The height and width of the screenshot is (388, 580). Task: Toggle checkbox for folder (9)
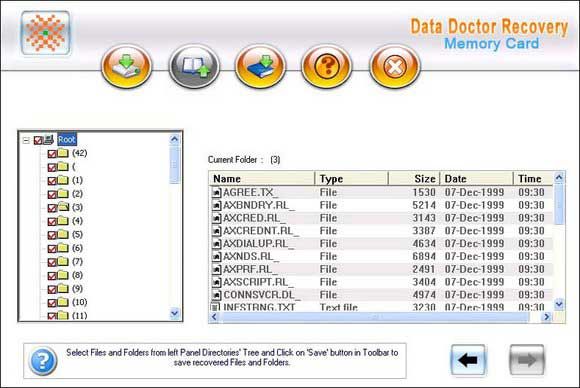[x=52, y=289]
